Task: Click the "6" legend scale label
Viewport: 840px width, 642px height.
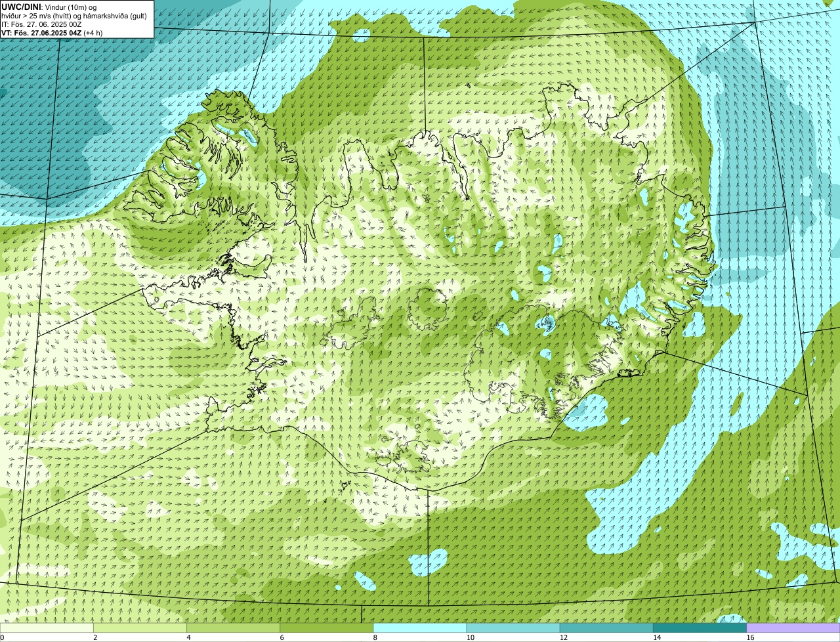Action: coord(282,637)
